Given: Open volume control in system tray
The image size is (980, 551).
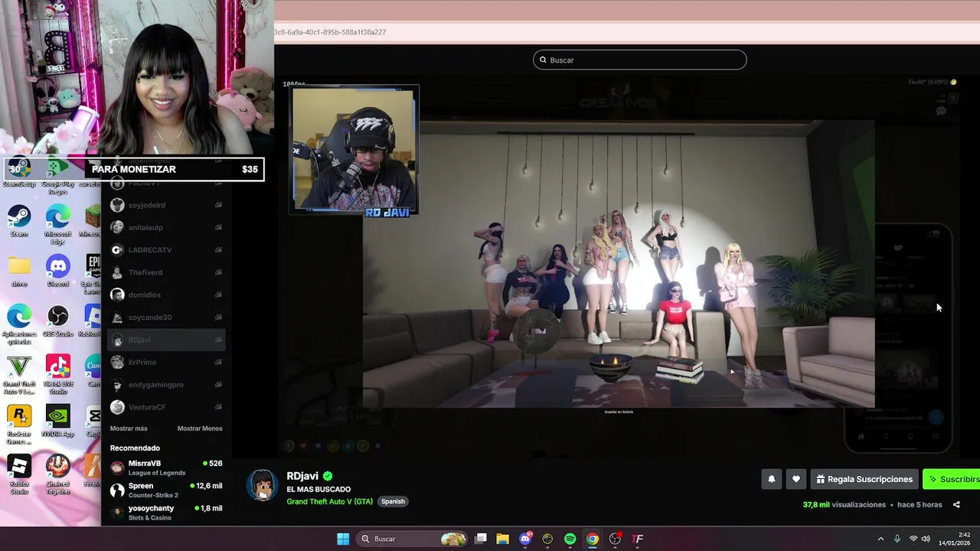Looking at the screenshot, I should click(926, 539).
